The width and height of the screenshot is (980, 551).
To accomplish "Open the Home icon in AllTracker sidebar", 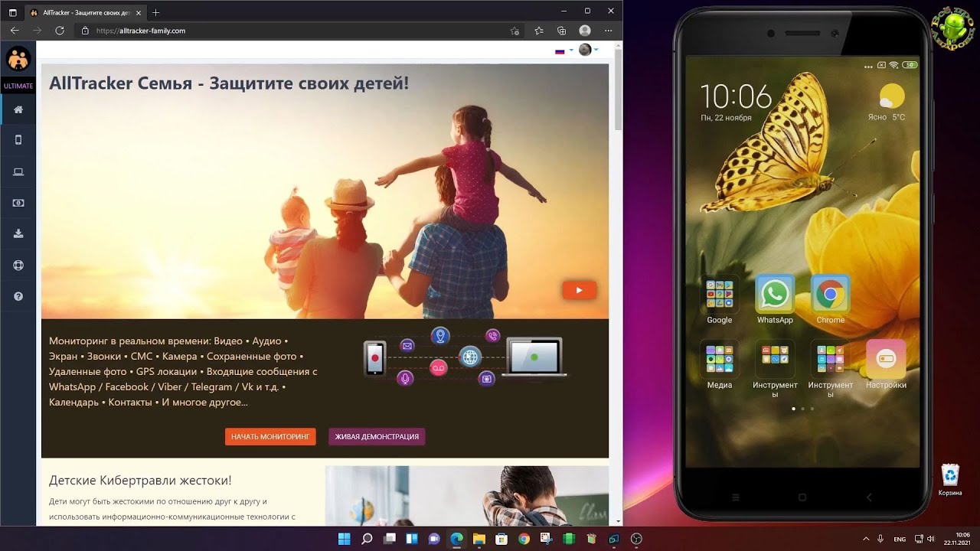I will click(18, 109).
